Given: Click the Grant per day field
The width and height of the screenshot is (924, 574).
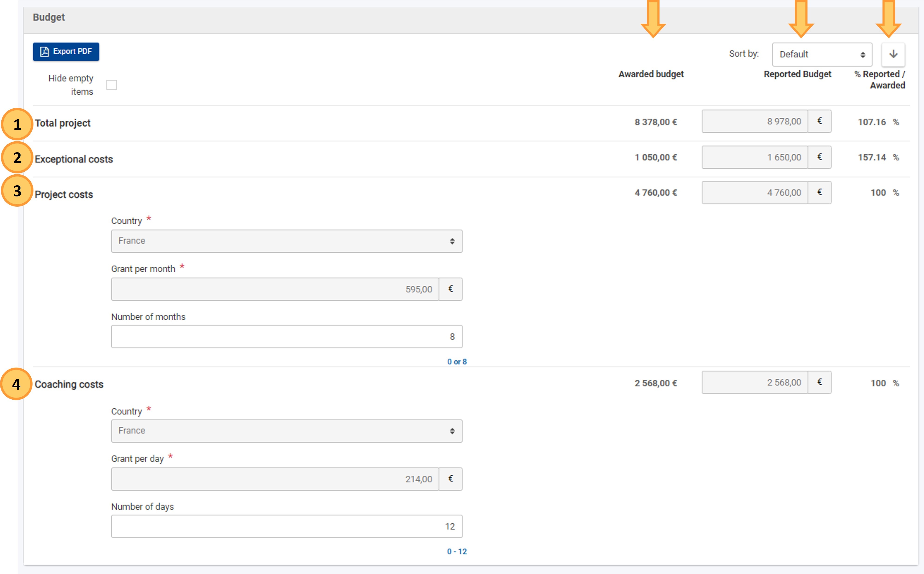Looking at the screenshot, I should [275, 479].
